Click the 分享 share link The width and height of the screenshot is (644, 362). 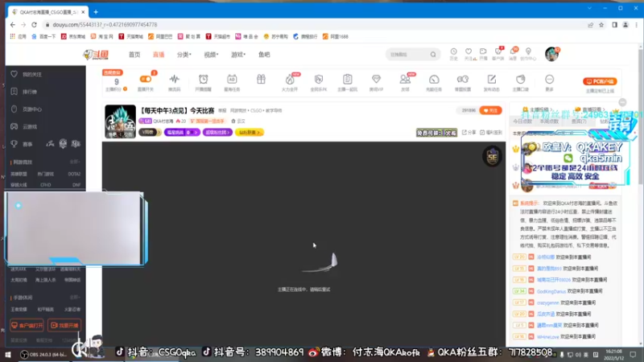coord(469,132)
